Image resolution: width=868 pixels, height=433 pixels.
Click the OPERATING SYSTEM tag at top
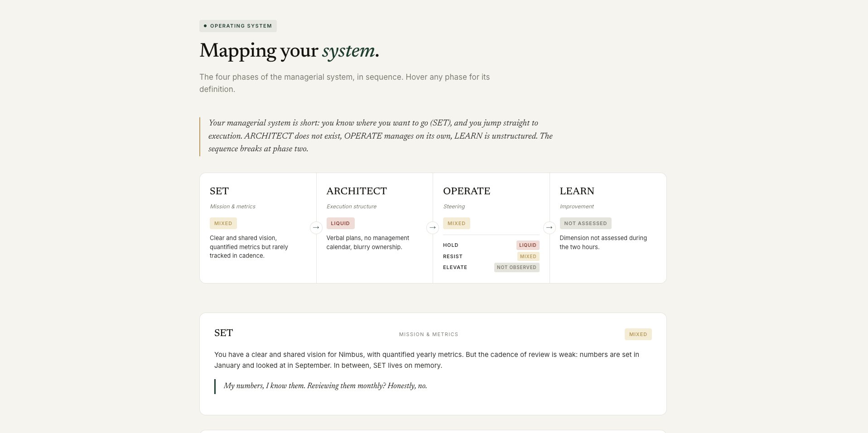click(x=238, y=26)
